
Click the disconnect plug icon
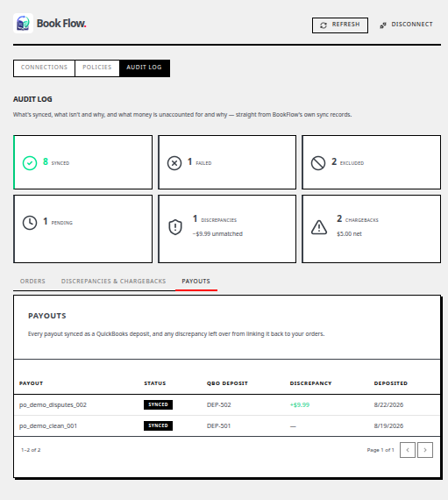click(x=383, y=25)
